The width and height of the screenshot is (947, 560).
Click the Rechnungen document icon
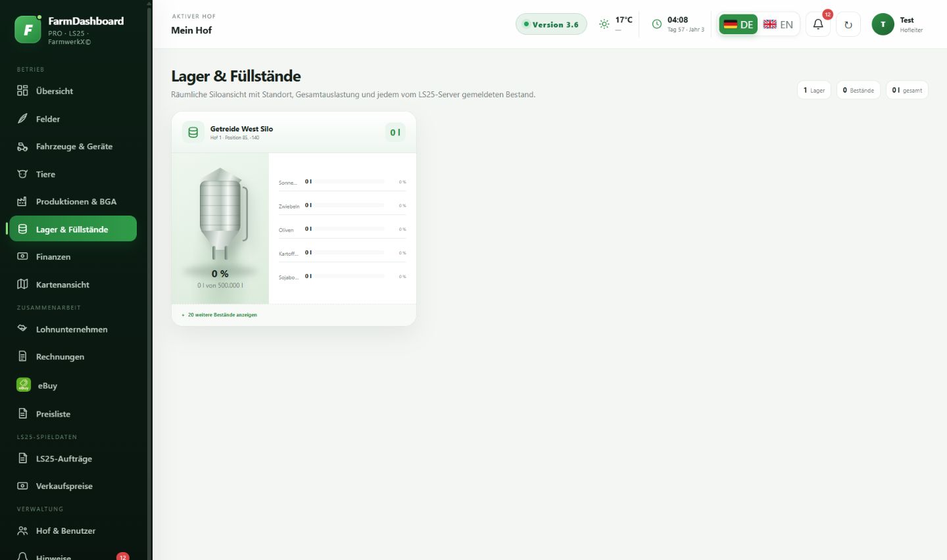coord(22,356)
